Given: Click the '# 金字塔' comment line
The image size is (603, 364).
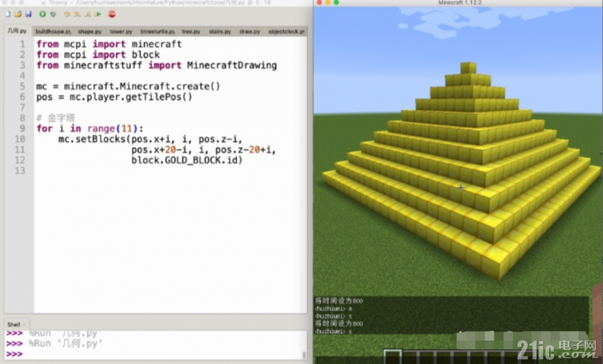Looking at the screenshot, I should pyautogui.click(x=56, y=118).
